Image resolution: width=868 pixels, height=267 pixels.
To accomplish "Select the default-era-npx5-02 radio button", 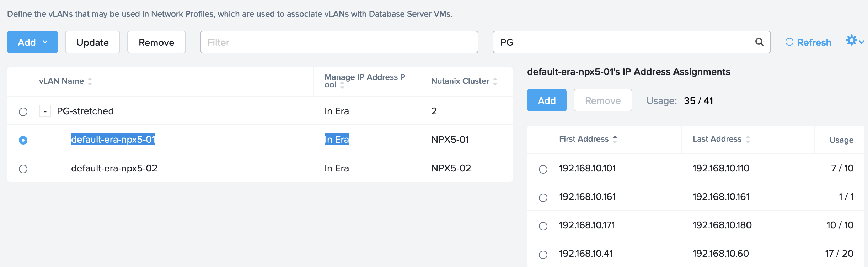I will (x=23, y=169).
